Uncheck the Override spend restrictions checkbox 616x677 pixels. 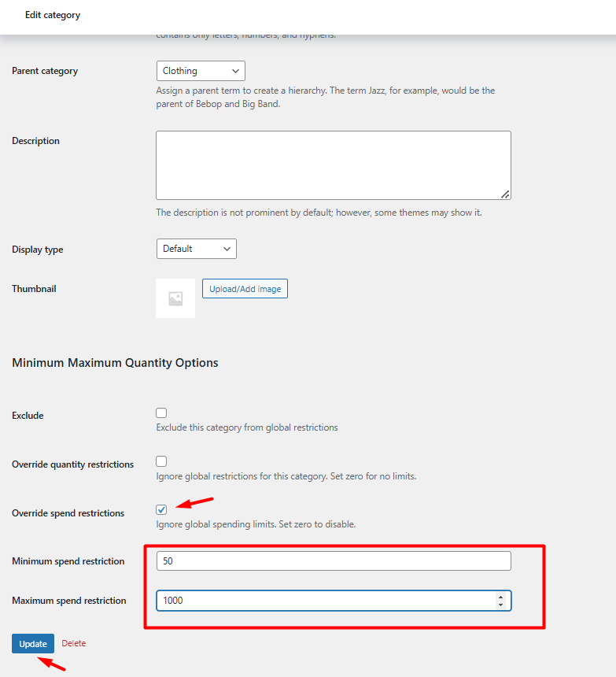click(x=161, y=509)
